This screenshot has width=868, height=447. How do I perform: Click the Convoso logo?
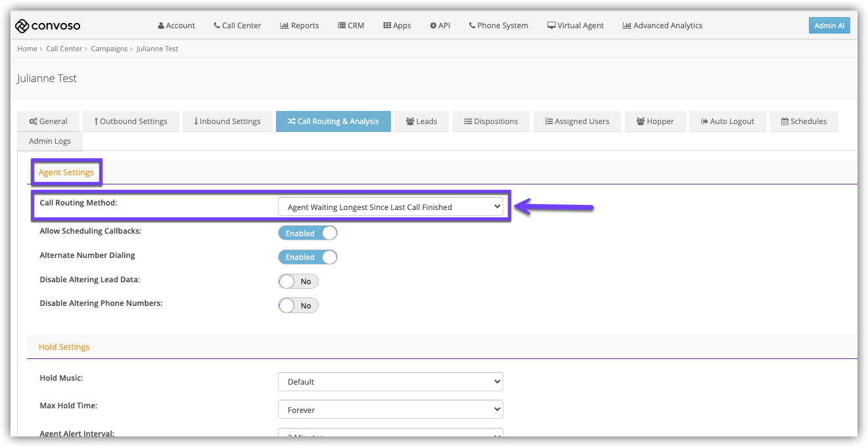pyautogui.click(x=48, y=26)
